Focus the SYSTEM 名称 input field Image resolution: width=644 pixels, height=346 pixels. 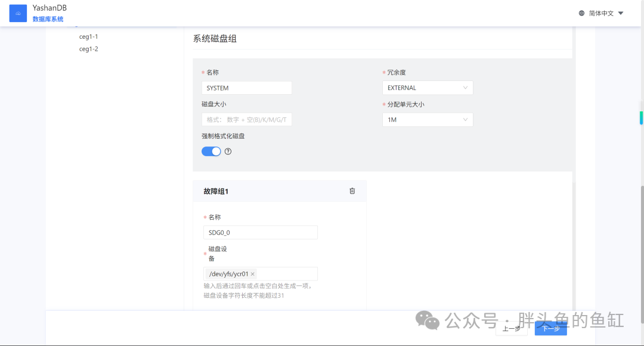tap(247, 88)
